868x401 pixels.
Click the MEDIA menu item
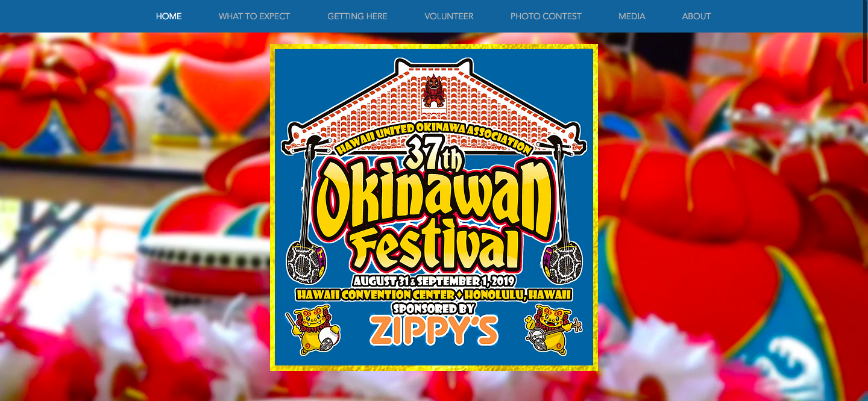pyautogui.click(x=632, y=16)
